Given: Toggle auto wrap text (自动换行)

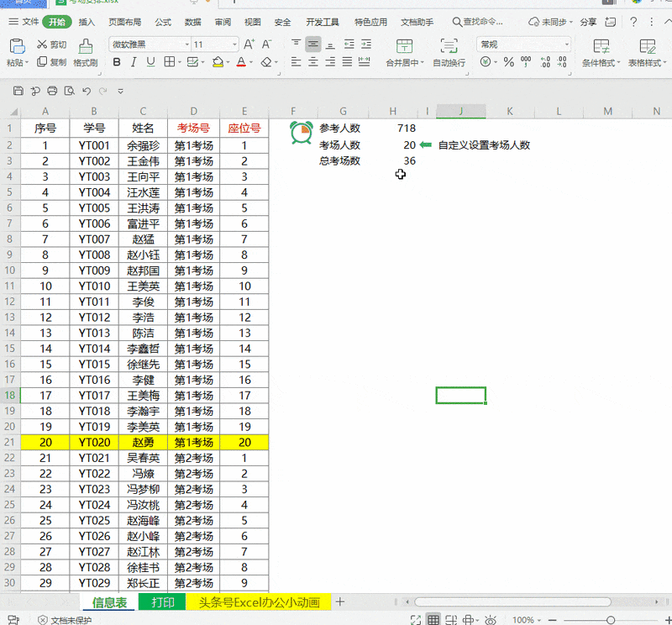Looking at the screenshot, I should tap(449, 52).
